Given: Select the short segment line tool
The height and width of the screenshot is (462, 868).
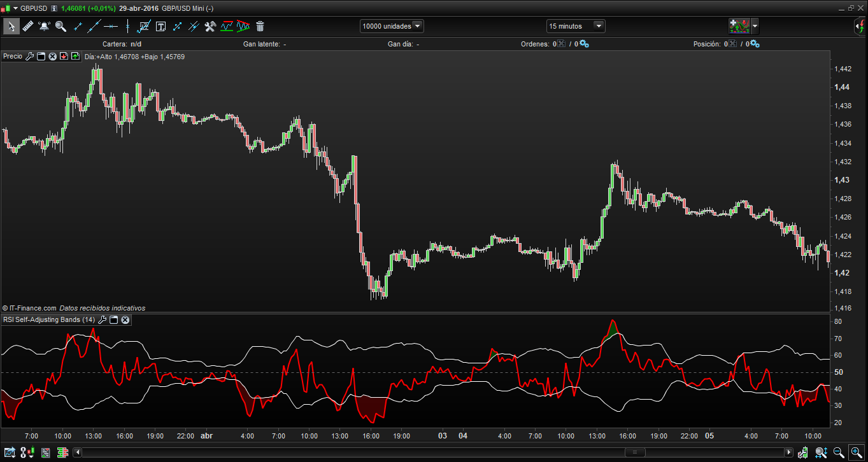Looking at the screenshot, I should click(x=78, y=26).
